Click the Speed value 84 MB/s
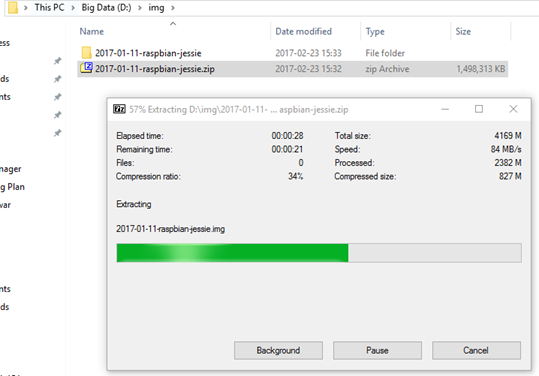 coord(506,149)
